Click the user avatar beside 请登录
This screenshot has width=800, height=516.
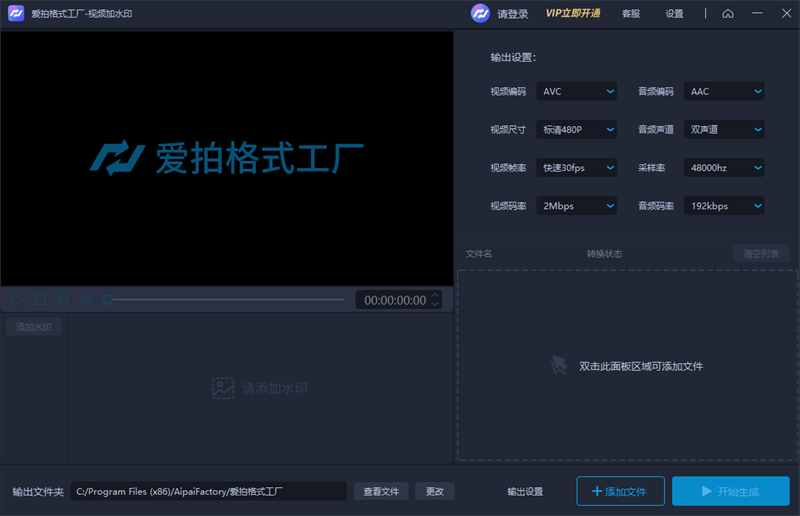[480, 13]
